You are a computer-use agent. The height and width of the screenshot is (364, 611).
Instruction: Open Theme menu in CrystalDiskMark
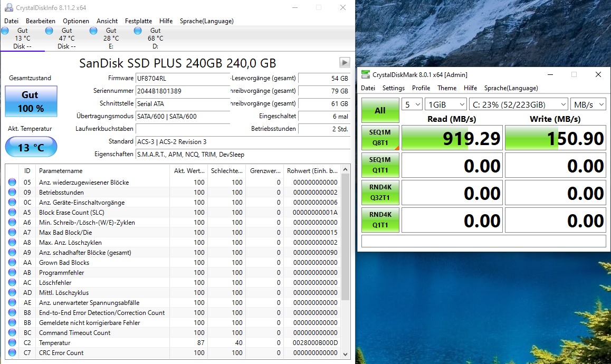coord(447,88)
